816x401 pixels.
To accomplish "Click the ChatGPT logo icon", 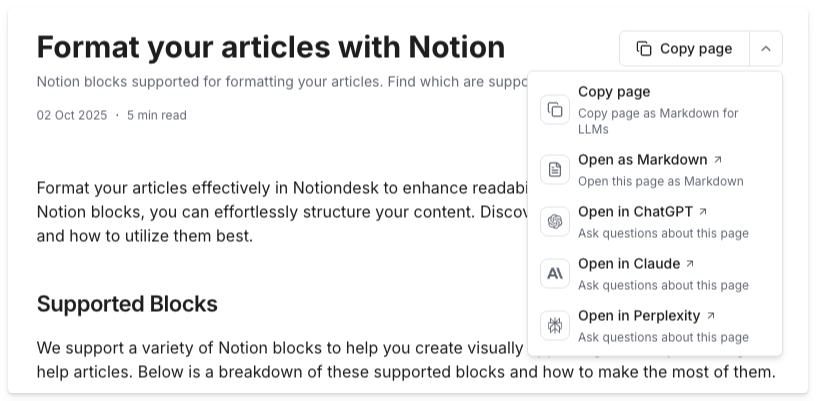I will pyautogui.click(x=555, y=221).
